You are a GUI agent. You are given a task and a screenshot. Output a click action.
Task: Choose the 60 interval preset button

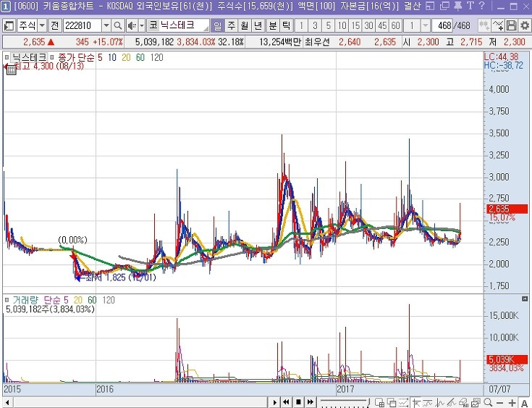coord(395,25)
